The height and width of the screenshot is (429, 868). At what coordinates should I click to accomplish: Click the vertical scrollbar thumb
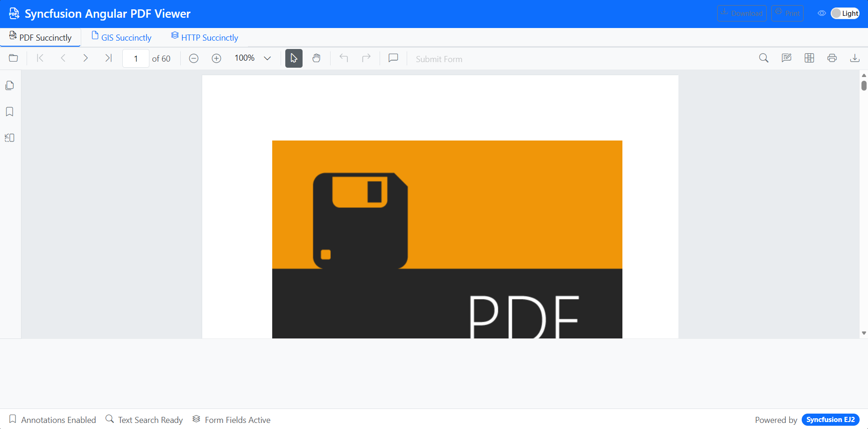coord(864,85)
